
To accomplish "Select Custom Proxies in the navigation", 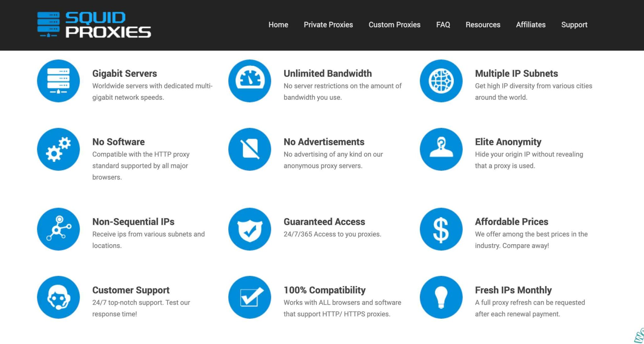I will click(395, 25).
